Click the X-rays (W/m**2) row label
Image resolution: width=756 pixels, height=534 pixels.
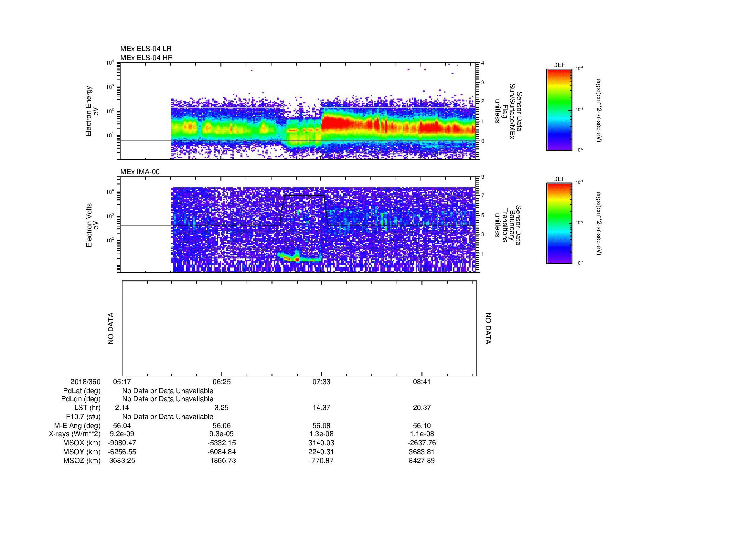pos(74,434)
